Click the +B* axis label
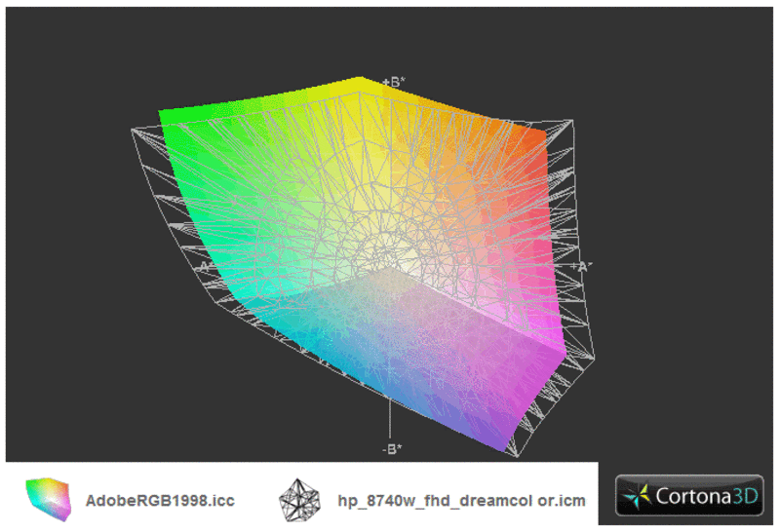 [392, 83]
